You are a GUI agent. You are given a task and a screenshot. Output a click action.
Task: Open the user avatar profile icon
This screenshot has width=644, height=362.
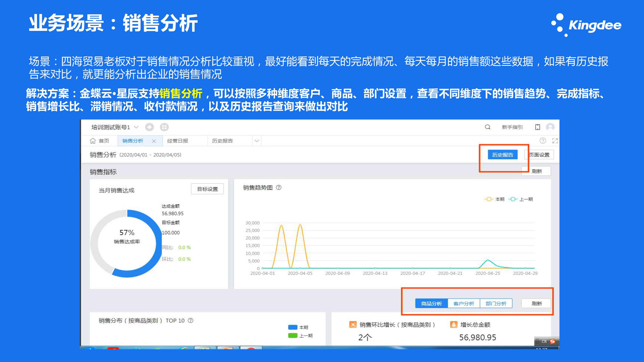(x=550, y=127)
